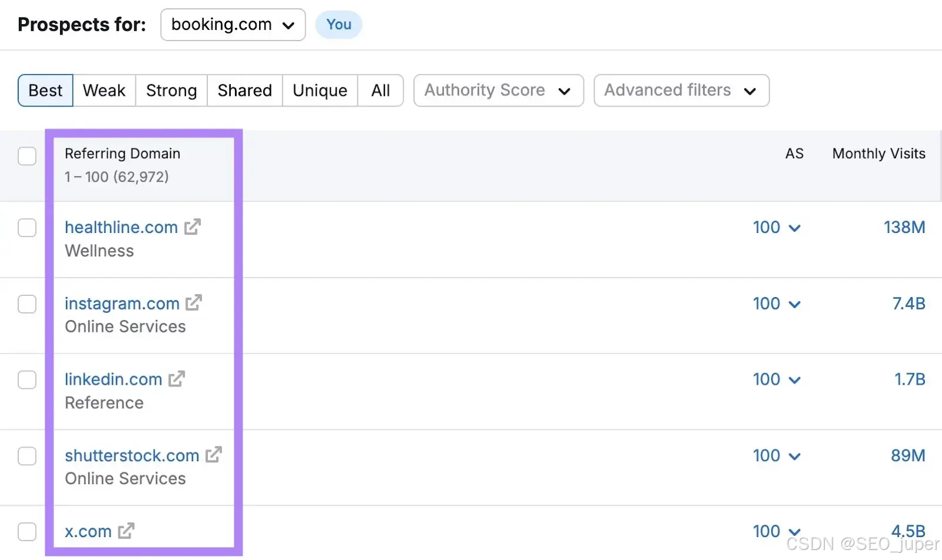This screenshot has width=942, height=560.
Task: Expand AS 100 chevron for shutterstock.com
Action: 794,456
